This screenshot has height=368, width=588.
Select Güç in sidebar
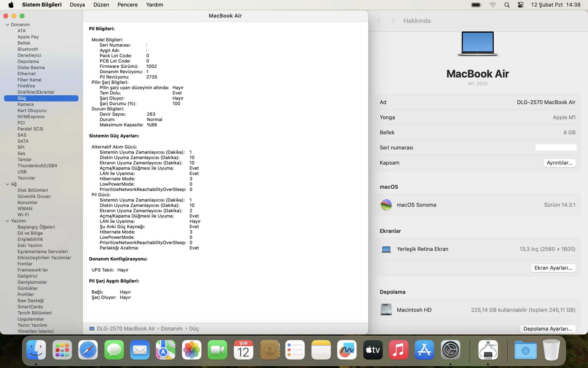point(41,98)
